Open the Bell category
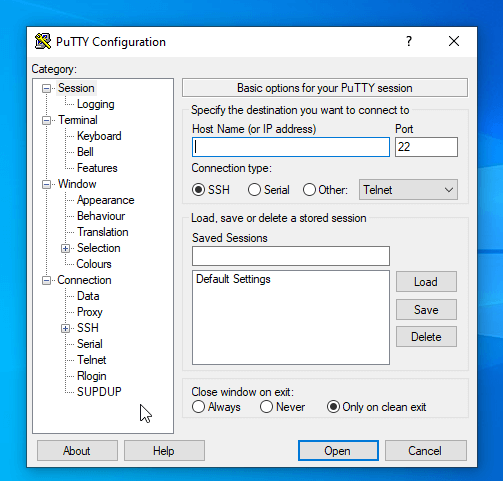 (85, 152)
